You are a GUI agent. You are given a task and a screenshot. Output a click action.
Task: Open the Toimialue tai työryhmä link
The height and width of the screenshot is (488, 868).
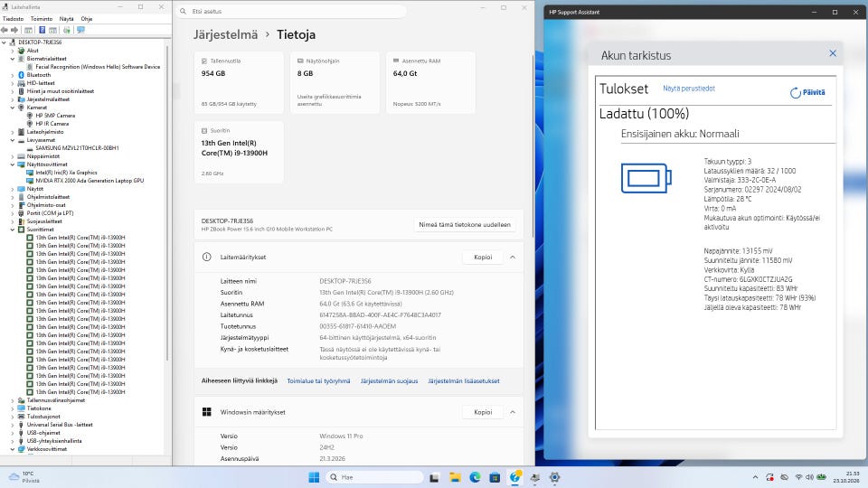318,380
